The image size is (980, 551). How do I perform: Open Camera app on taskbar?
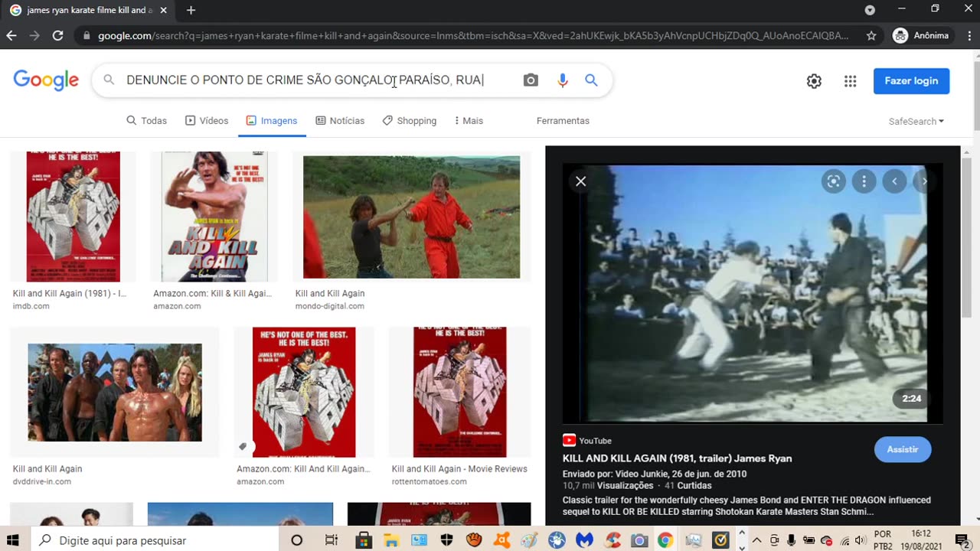[639, 540]
